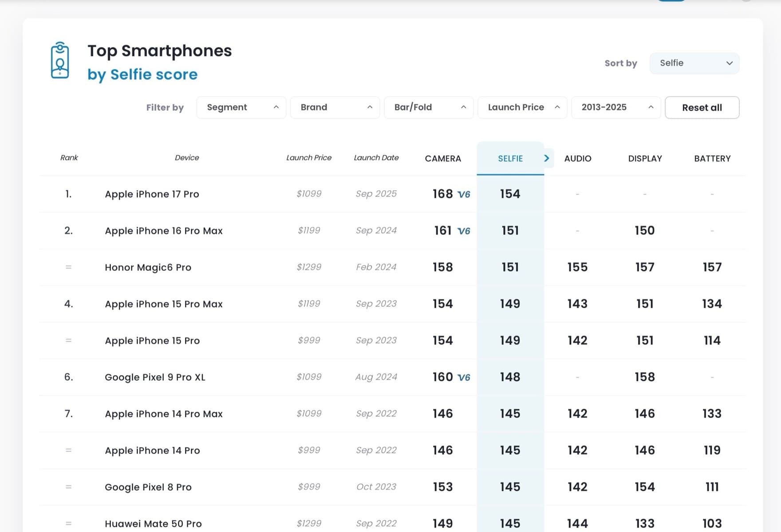
Task: Click the arrow next to SELFIE column
Action: coord(547,158)
